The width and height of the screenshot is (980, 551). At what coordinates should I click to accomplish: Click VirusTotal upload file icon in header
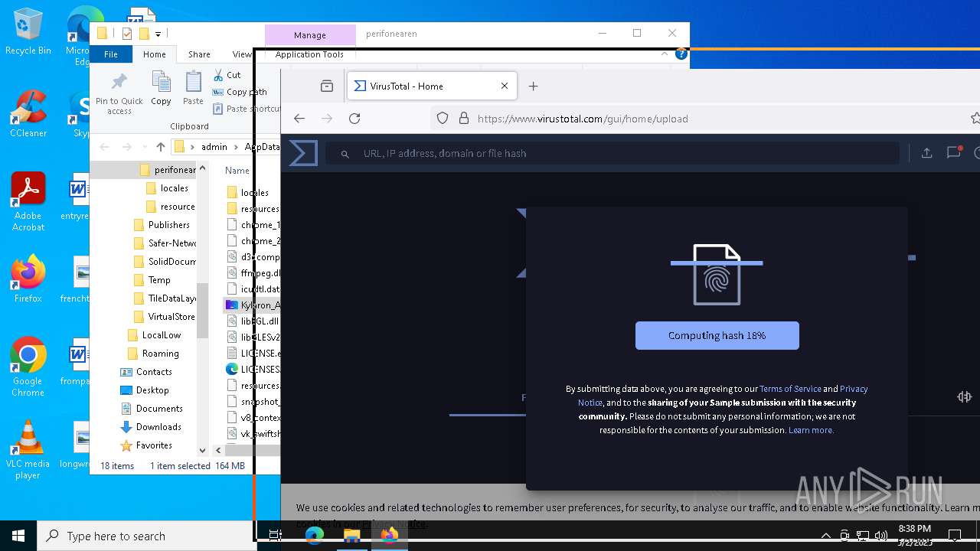click(926, 153)
